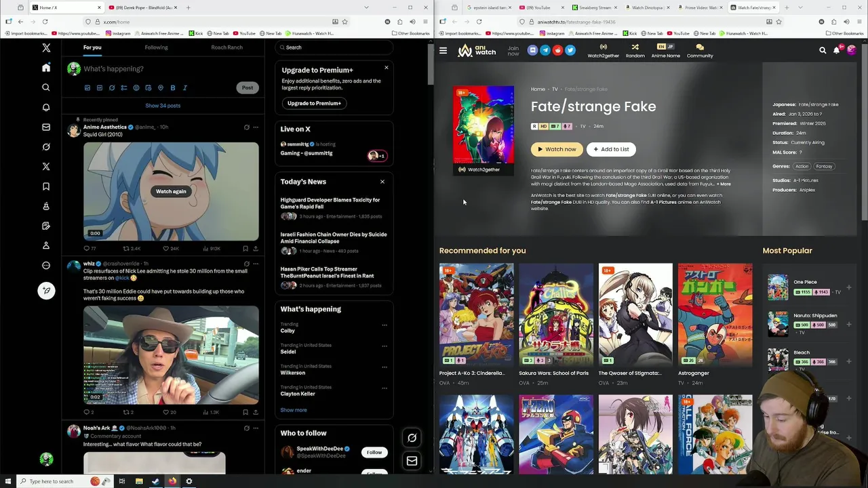
Task: Click the white compose post button in X sidebar
Action: tap(46, 291)
